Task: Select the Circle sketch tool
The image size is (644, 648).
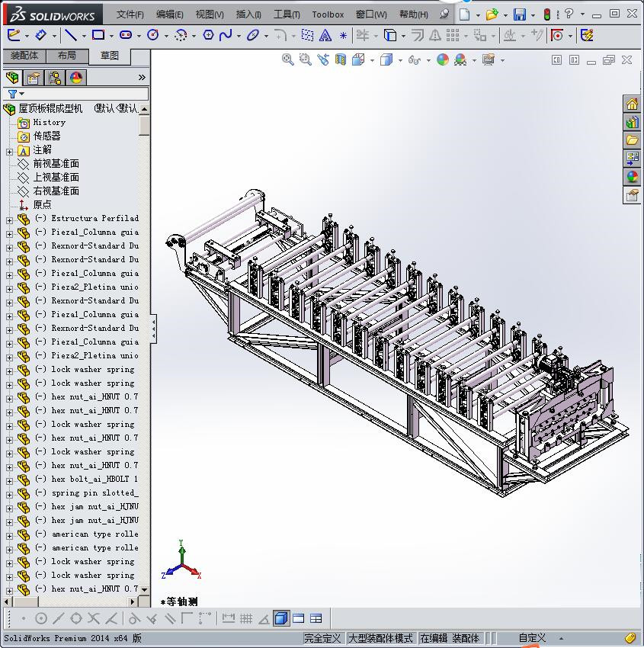Action: pyautogui.click(x=153, y=35)
